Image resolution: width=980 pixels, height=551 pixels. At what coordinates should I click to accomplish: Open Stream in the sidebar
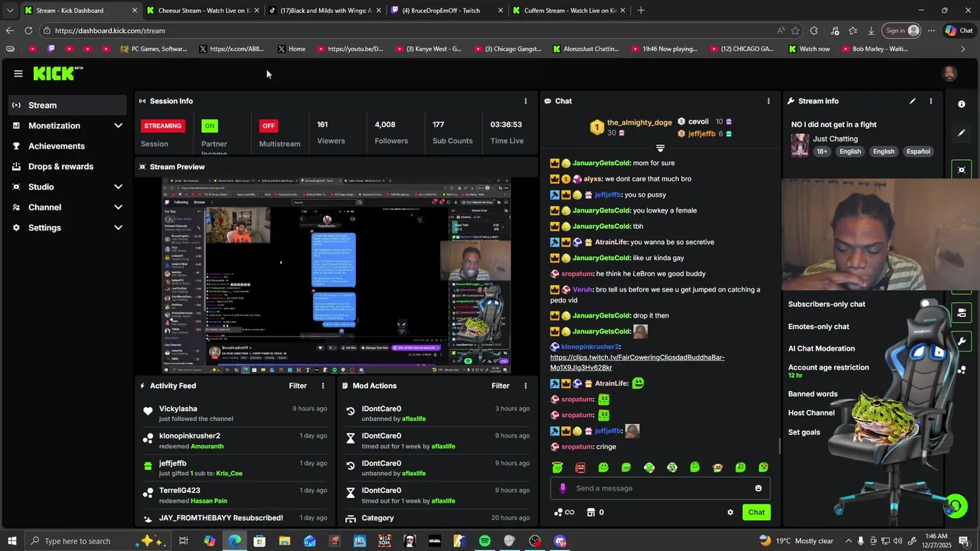click(x=67, y=105)
